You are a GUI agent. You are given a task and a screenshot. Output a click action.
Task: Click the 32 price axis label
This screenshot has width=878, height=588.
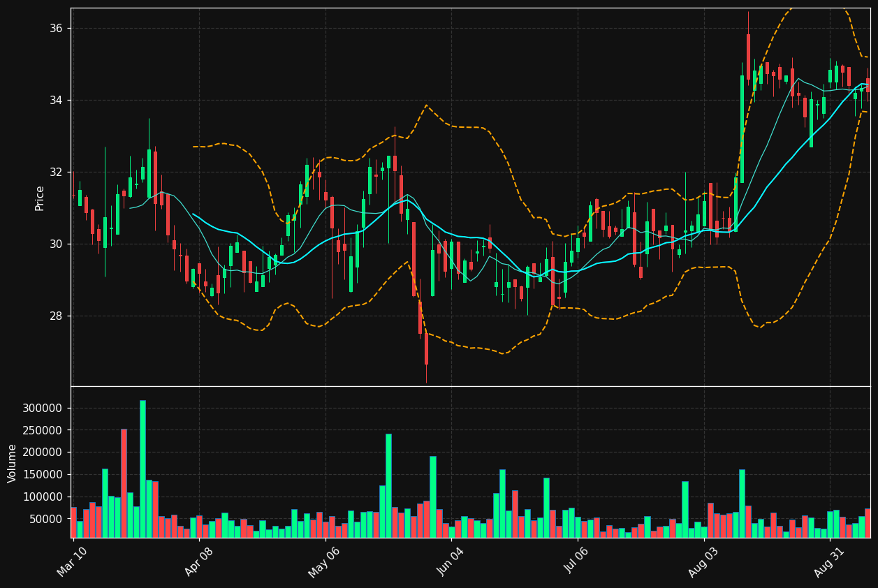(x=56, y=172)
